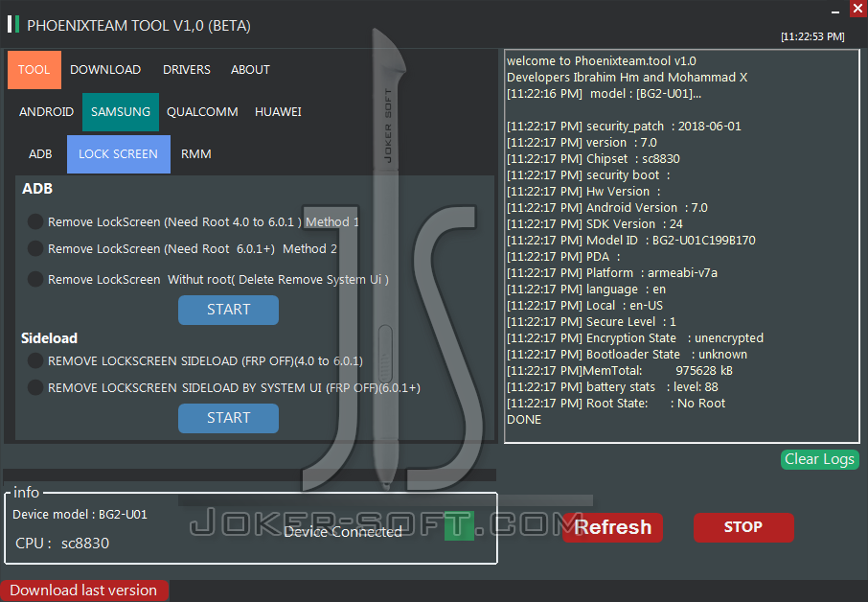Click the CPU : sc8830 info text
The image size is (868, 602).
click(62, 544)
